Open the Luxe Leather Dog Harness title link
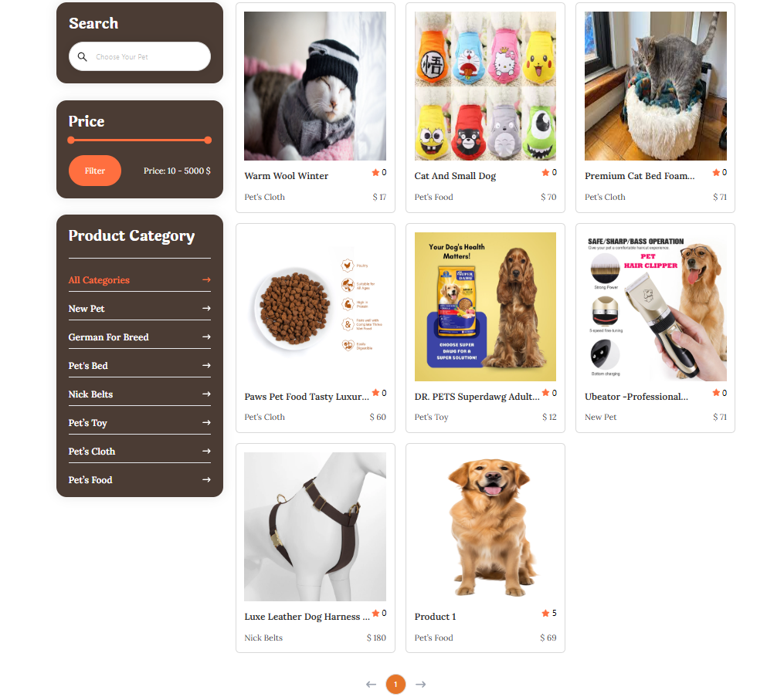Screen dimensions: 784x697 (x=307, y=617)
